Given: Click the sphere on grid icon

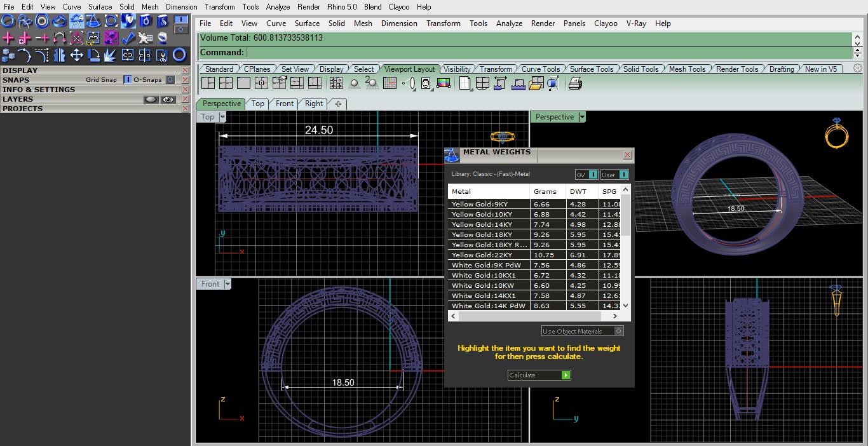Looking at the screenshot, I should (354, 83).
